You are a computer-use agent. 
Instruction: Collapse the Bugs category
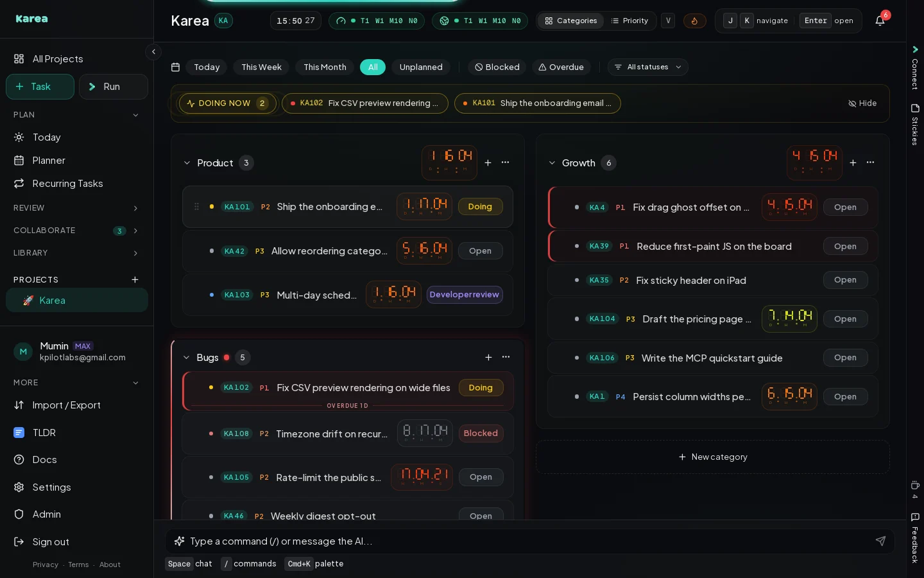pos(186,358)
